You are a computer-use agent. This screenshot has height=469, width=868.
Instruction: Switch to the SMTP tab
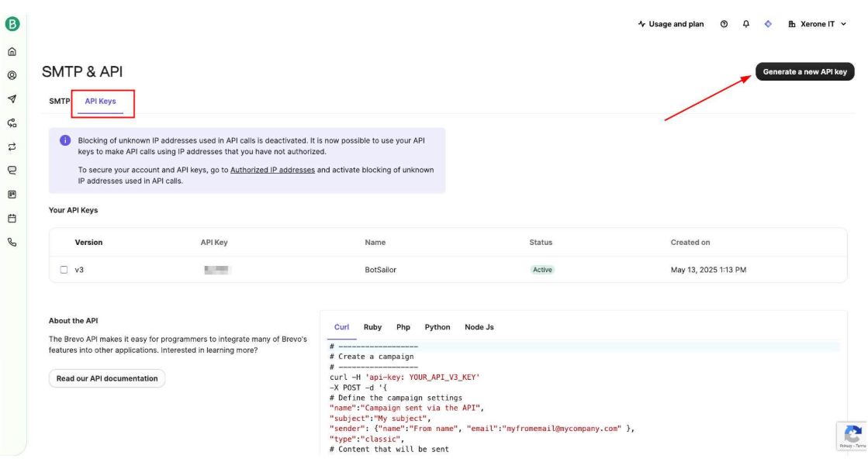point(59,102)
